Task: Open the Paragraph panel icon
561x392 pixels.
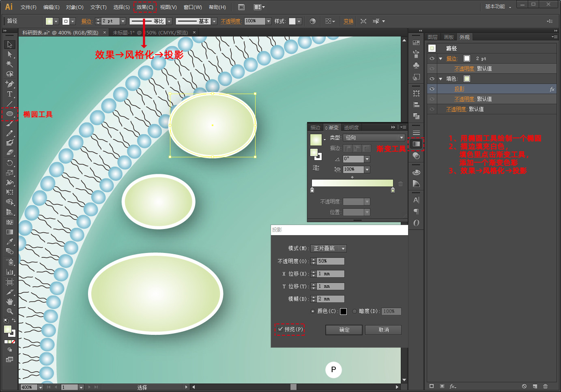Action: click(x=416, y=212)
